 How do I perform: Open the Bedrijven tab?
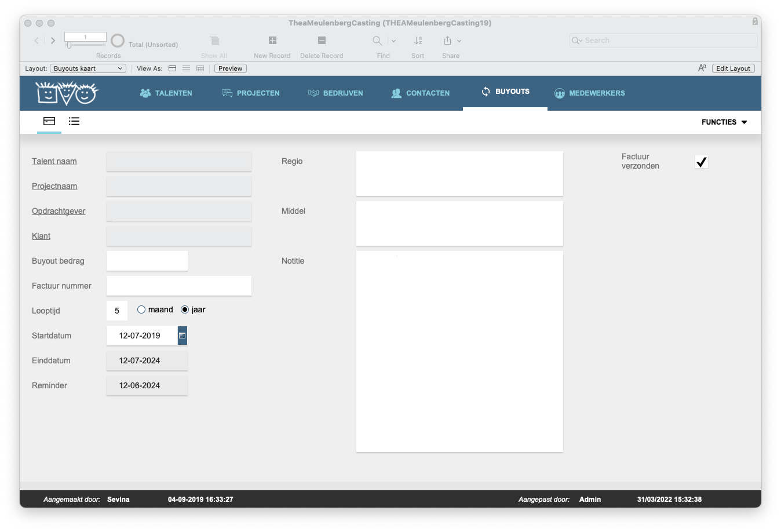[x=335, y=93]
